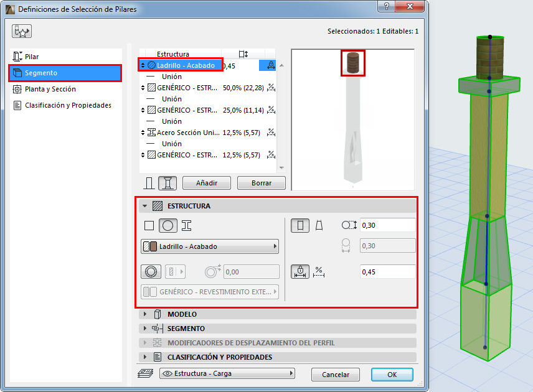Click the uniform segment icon beside Añadir
The height and width of the screenshot is (392, 533).
148,182
